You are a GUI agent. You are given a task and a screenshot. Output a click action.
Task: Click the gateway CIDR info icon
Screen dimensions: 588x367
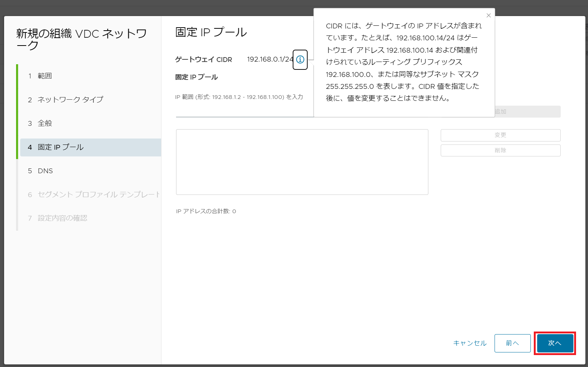tap(300, 59)
